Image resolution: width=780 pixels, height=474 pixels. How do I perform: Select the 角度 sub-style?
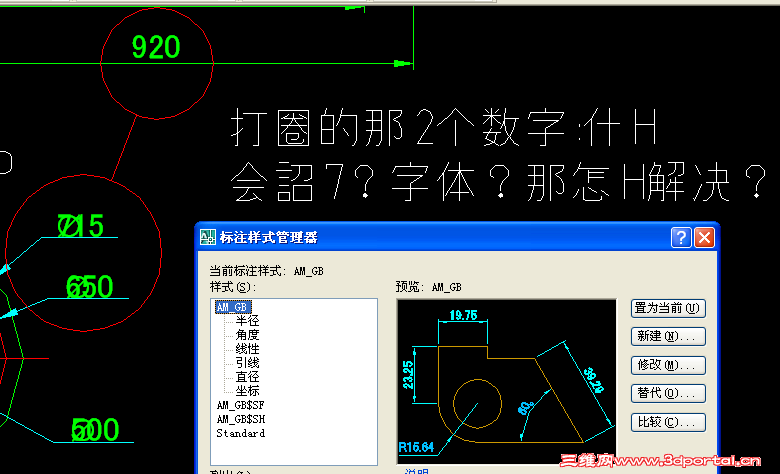(247, 335)
